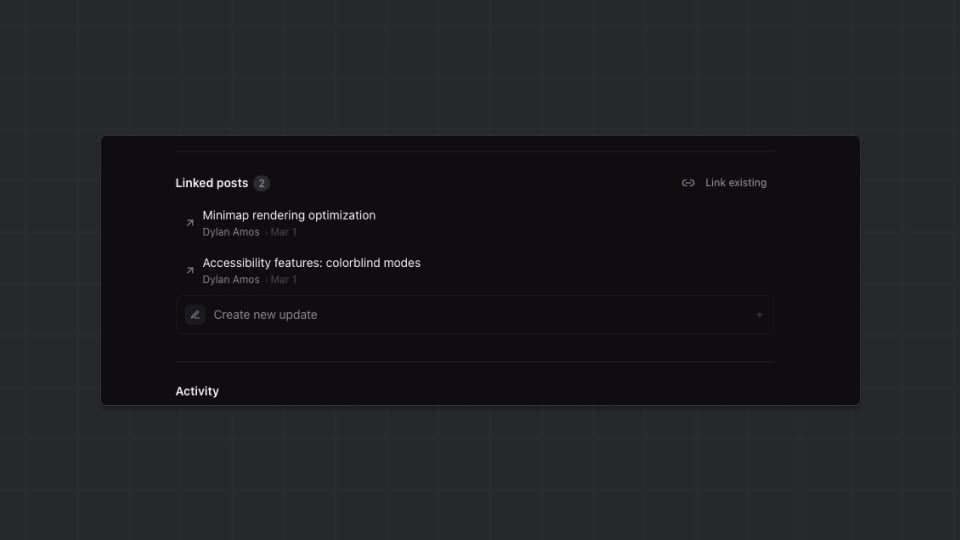Click the Create new update field

coord(475,315)
